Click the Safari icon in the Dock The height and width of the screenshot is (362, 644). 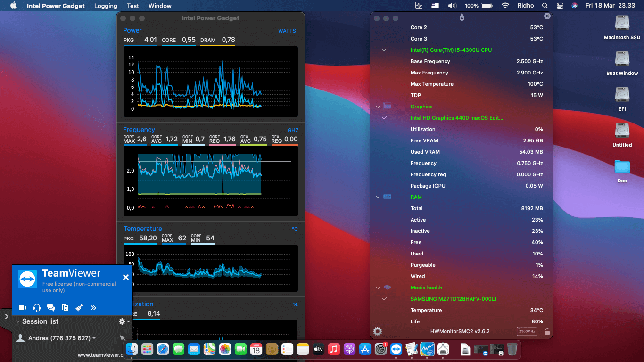[163, 349]
